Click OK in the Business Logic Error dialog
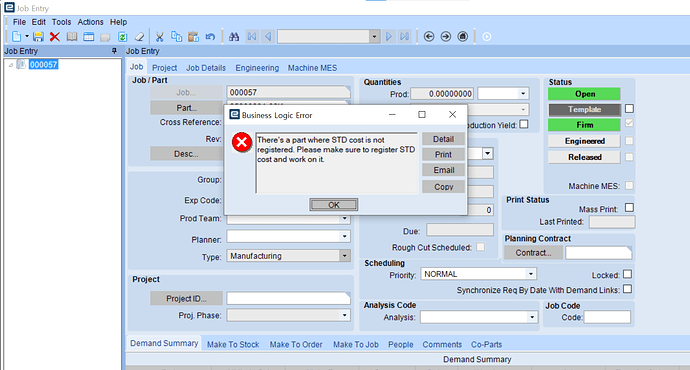 coord(334,205)
